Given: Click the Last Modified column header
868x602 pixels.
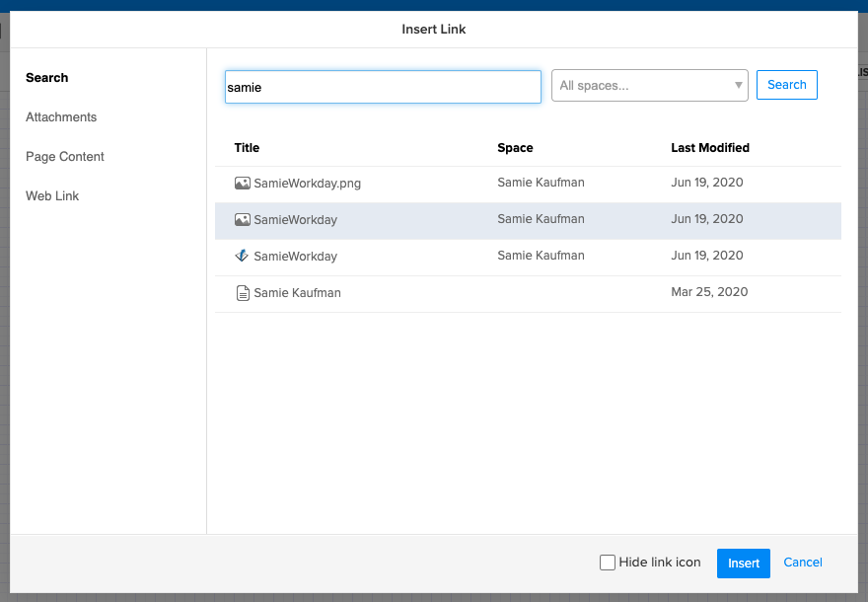Looking at the screenshot, I should (709, 147).
